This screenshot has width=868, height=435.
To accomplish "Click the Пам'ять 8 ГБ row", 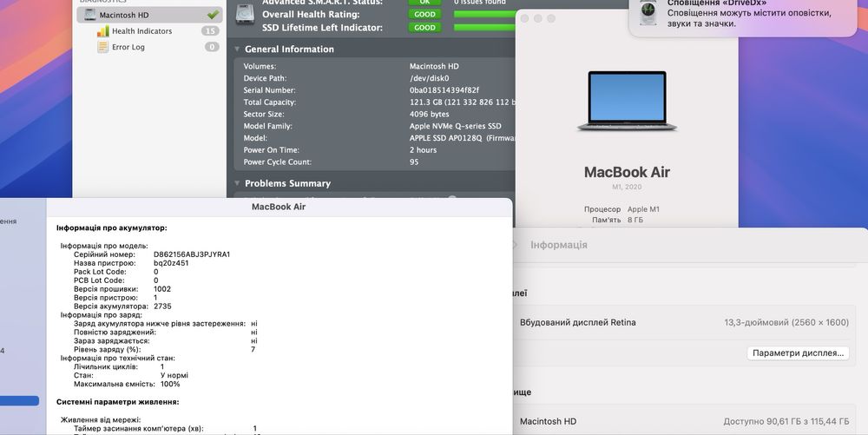I will pos(617,220).
